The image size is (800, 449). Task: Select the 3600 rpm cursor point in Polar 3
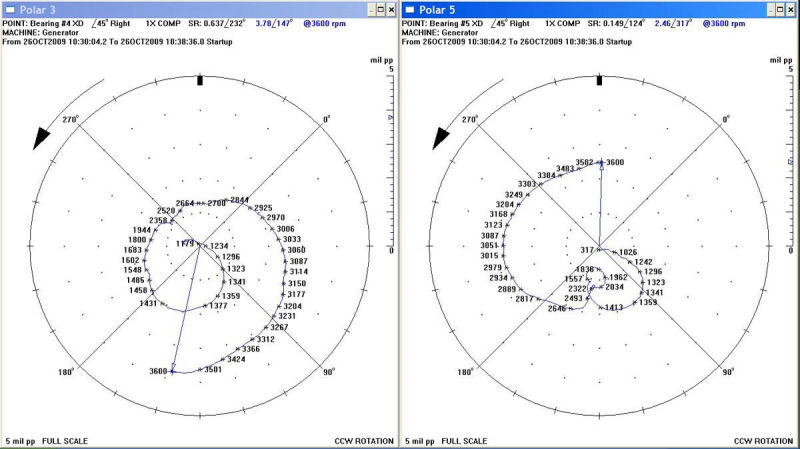pyautogui.click(x=172, y=371)
